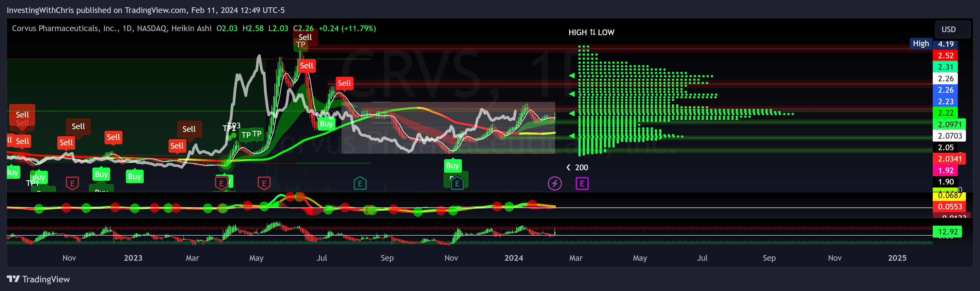Click the TP3 text label
Image resolution: width=980 pixels, height=291 pixels.
(234, 126)
